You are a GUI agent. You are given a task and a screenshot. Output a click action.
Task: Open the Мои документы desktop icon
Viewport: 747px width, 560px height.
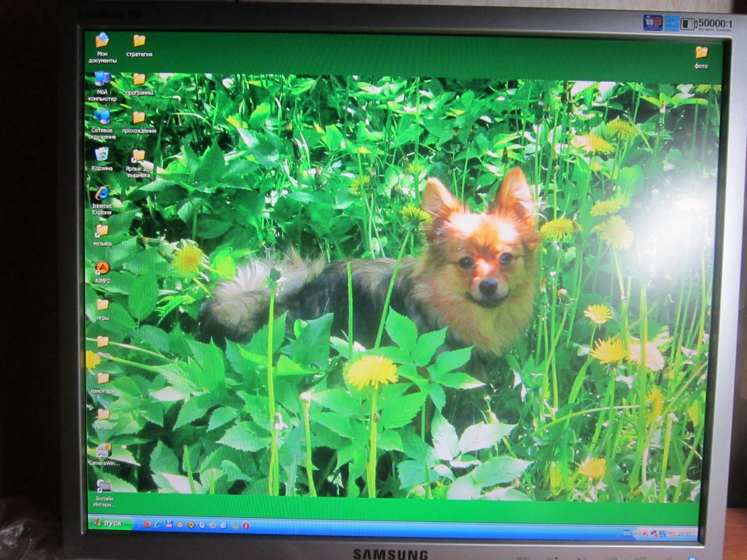(x=102, y=41)
